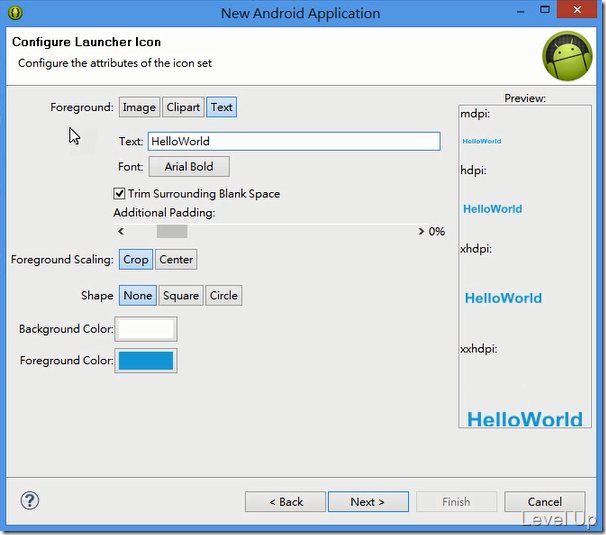Set foreground scaling to Crop

(136, 259)
